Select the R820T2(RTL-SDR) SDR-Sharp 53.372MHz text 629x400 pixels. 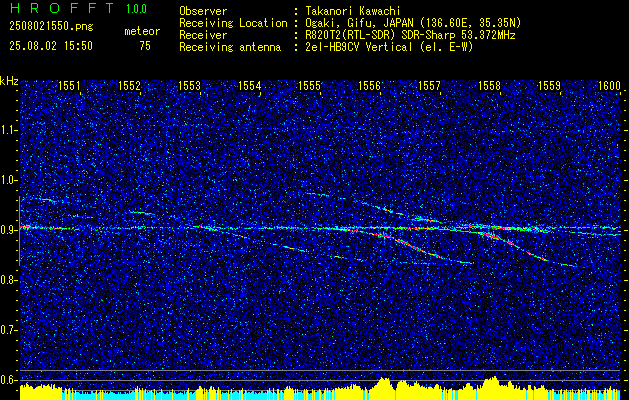[x=410, y=35]
